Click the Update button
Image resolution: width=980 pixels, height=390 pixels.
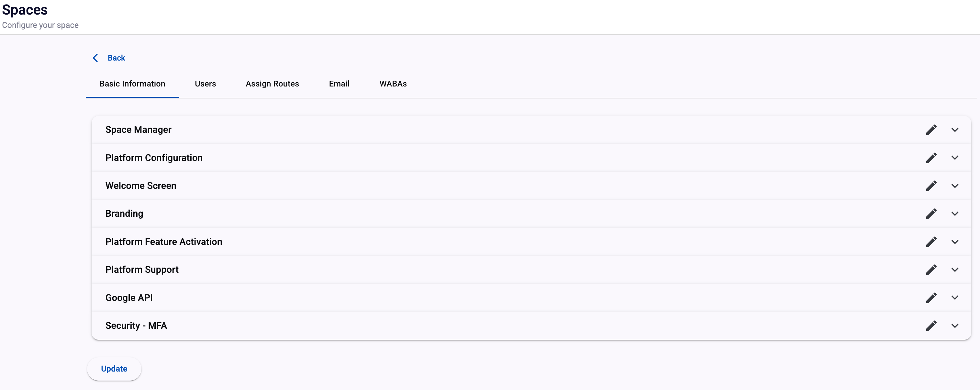click(x=114, y=369)
